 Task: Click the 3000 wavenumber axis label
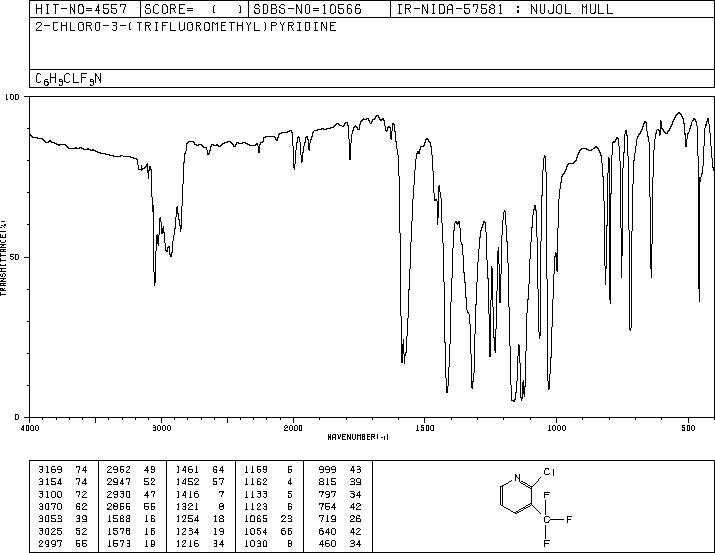point(161,428)
